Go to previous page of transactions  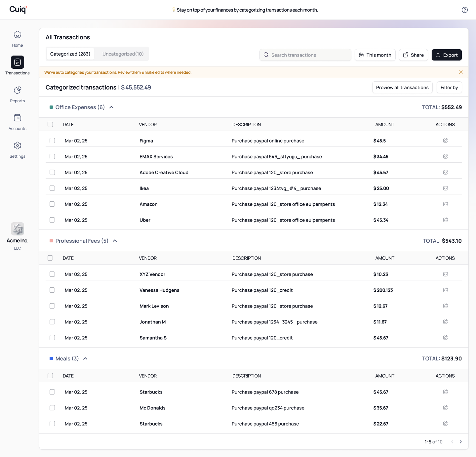click(x=452, y=442)
